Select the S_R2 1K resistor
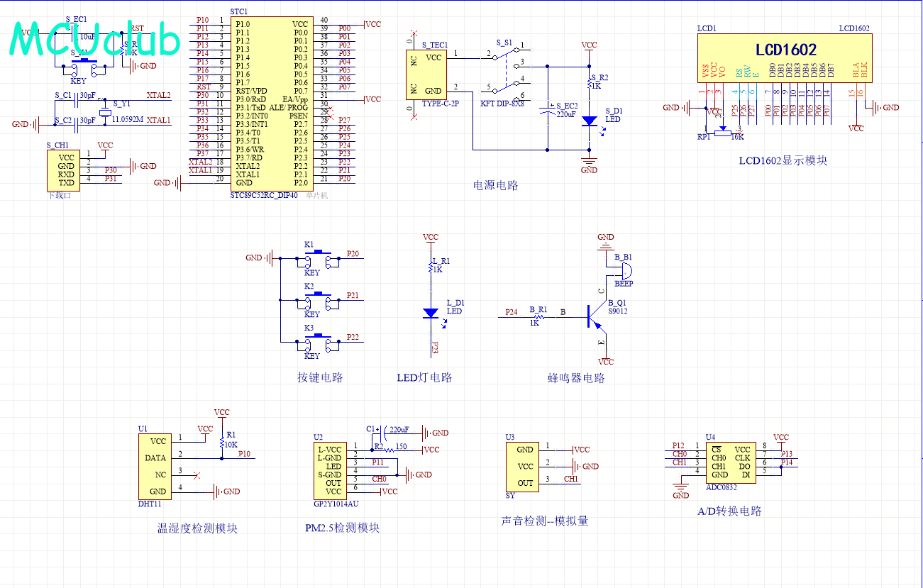The image size is (923, 588). click(x=590, y=82)
